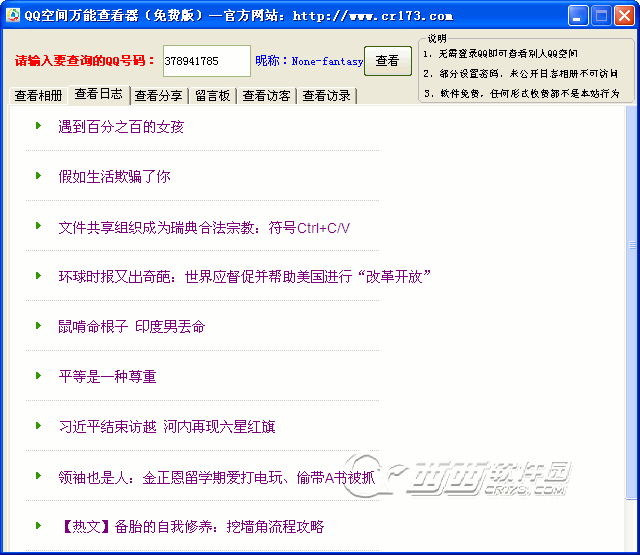640x555 pixels.
Task: Open the log 环球时报又出奇葩
Action: (245, 277)
